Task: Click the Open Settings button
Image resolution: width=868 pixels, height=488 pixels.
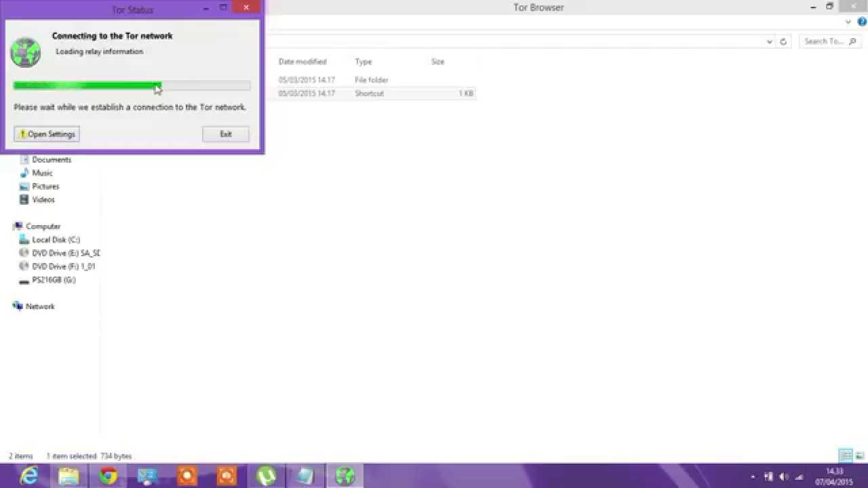Action: pyautogui.click(x=47, y=134)
